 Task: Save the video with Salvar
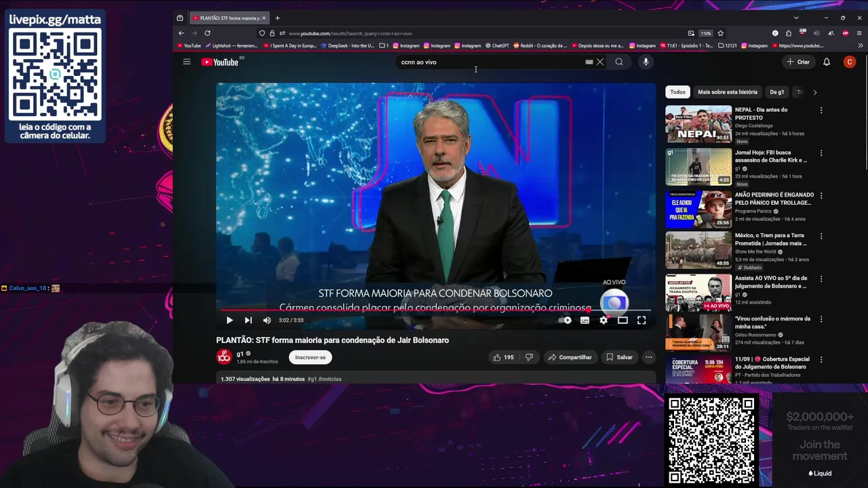pos(619,357)
